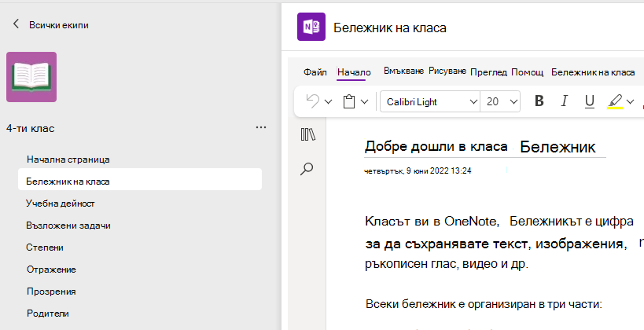This screenshot has height=330, width=644.
Task: Click the 4-ти клас team book avatar
Action: [31, 77]
